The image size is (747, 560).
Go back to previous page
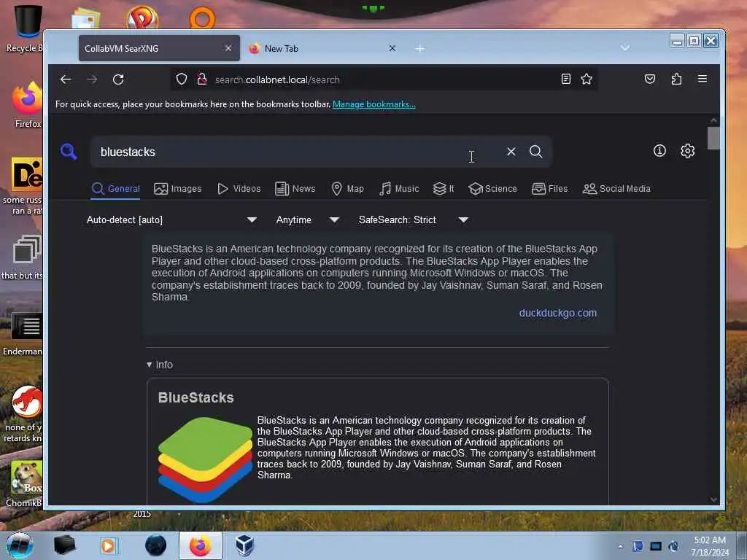click(66, 79)
